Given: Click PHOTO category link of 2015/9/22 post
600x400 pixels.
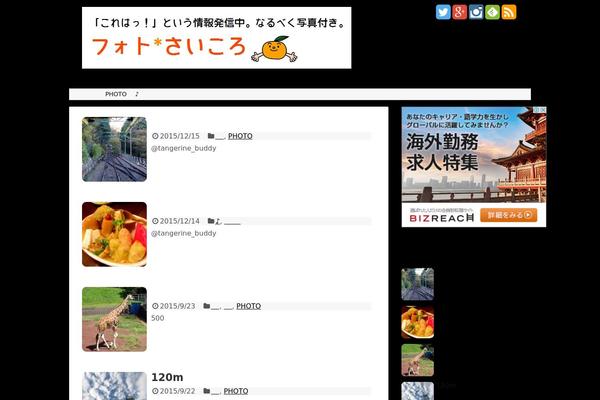Looking at the screenshot, I should [x=236, y=391].
